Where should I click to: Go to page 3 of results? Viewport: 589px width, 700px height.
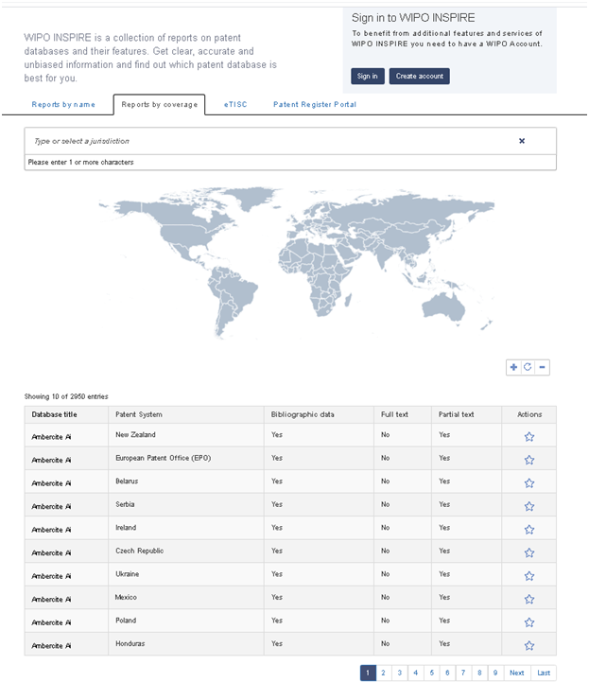[x=399, y=673]
